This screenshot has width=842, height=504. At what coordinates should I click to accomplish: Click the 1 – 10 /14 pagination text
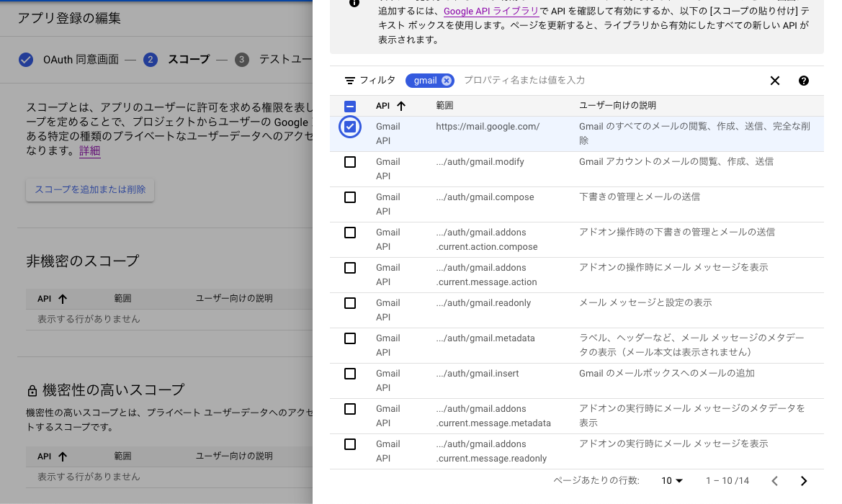(727, 481)
